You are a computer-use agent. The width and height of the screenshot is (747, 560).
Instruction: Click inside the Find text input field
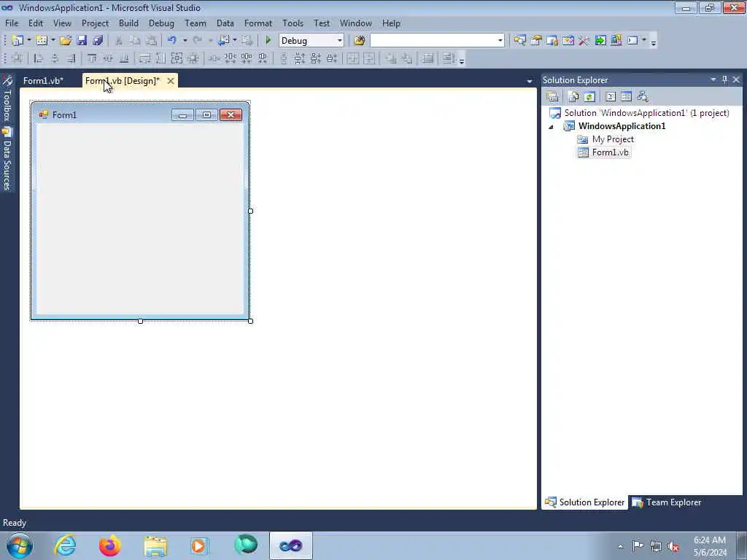tap(433, 41)
